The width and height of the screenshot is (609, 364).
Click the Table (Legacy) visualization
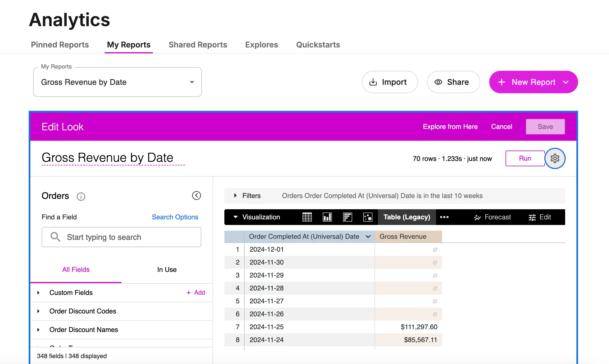point(407,217)
